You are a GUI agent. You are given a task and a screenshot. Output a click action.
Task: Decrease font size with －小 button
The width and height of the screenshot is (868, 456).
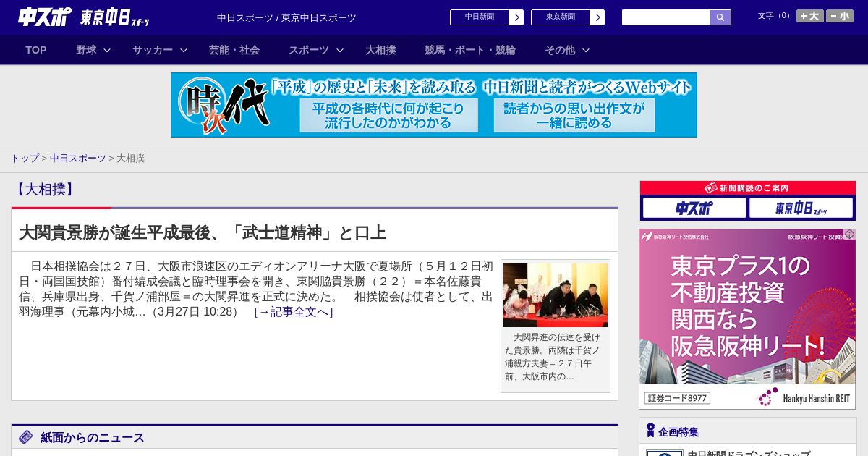tap(839, 16)
